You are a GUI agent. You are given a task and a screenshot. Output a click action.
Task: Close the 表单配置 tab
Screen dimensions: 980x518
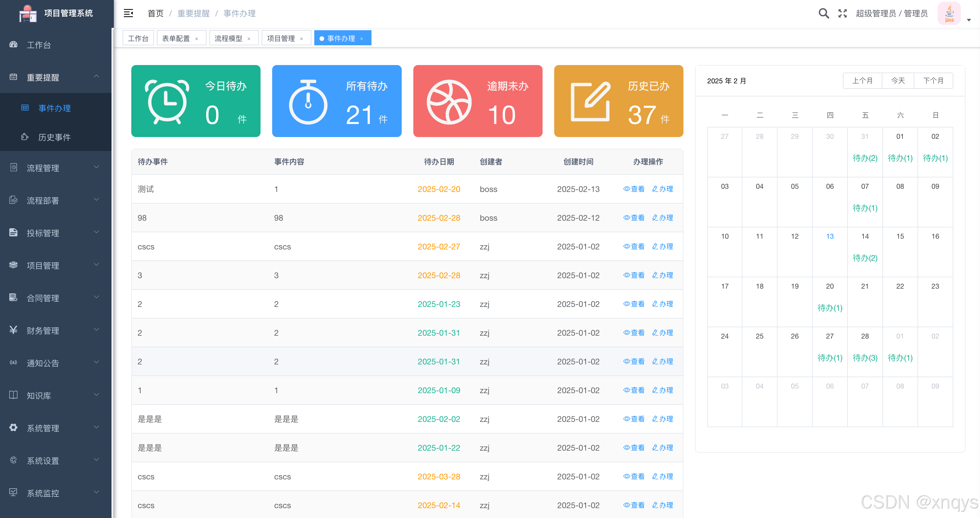point(197,38)
